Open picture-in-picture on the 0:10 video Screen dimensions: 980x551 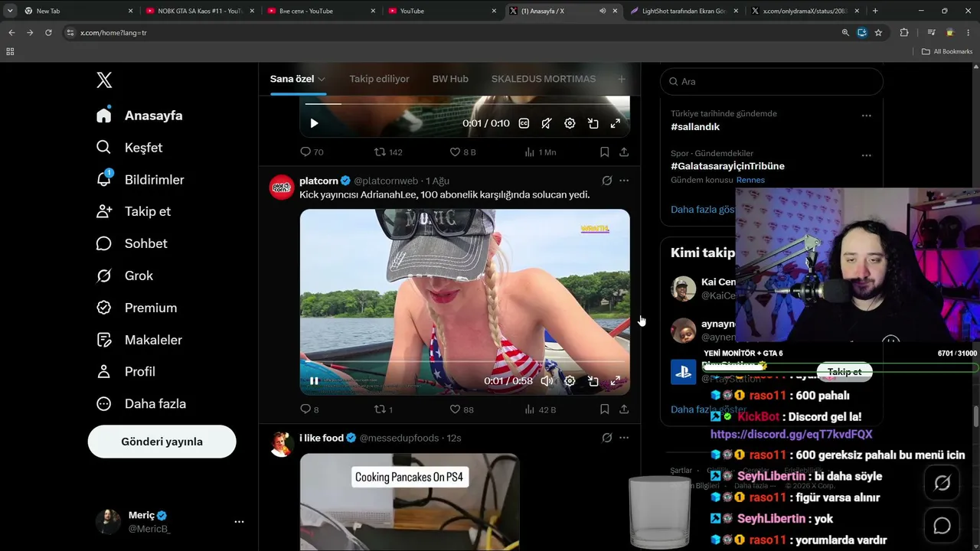pos(593,123)
